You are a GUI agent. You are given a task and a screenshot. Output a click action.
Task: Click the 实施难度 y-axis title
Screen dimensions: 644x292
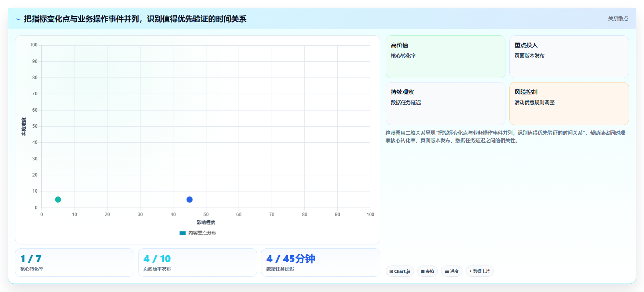point(24,127)
